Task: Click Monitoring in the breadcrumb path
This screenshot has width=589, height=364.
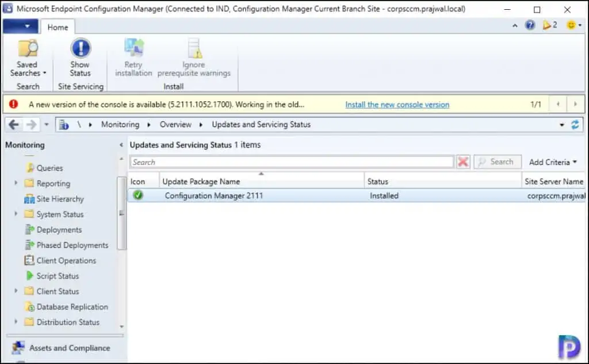Action: [120, 124]
